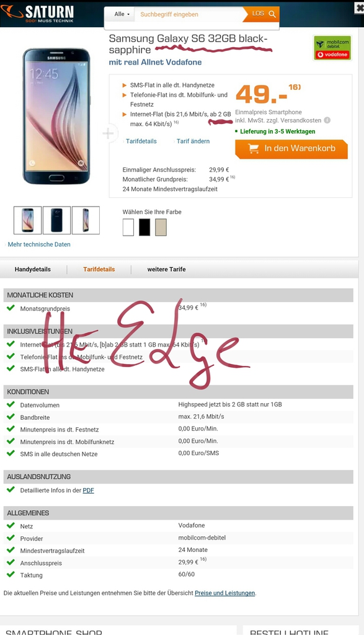Select the back view phone thumbnail
The height and width of the screenshot is (635, 364).
(56, 220)
